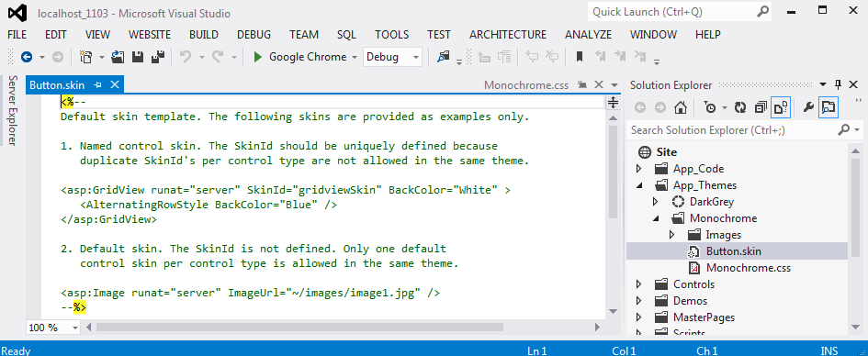Open Properties with the wrench icon
The width and height of the screenshot is (868, 356).
tap(808, 107)
